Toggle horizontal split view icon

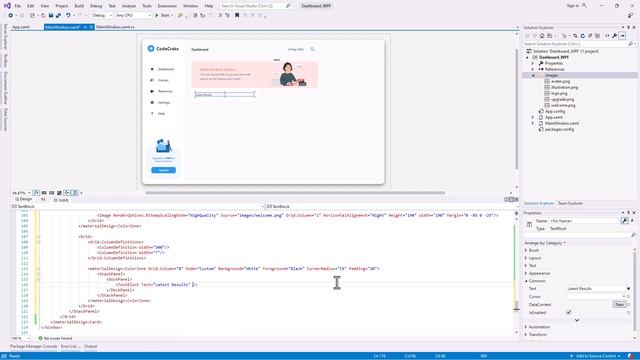pos(511,200)
